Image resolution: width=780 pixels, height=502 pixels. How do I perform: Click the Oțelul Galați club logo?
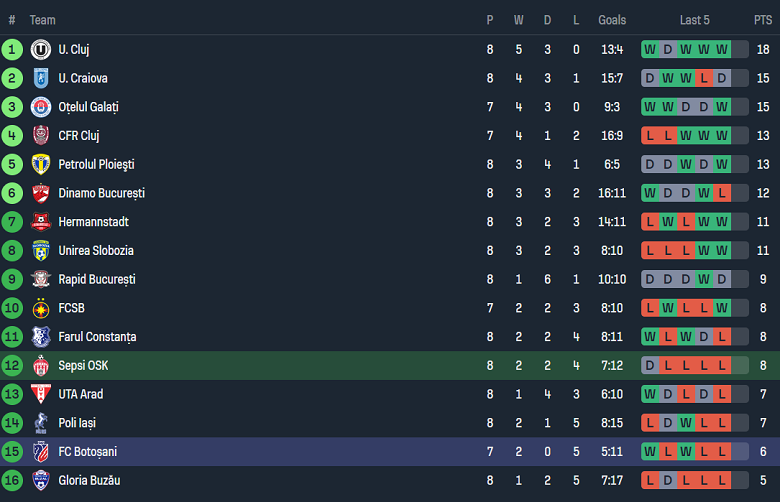41,107
